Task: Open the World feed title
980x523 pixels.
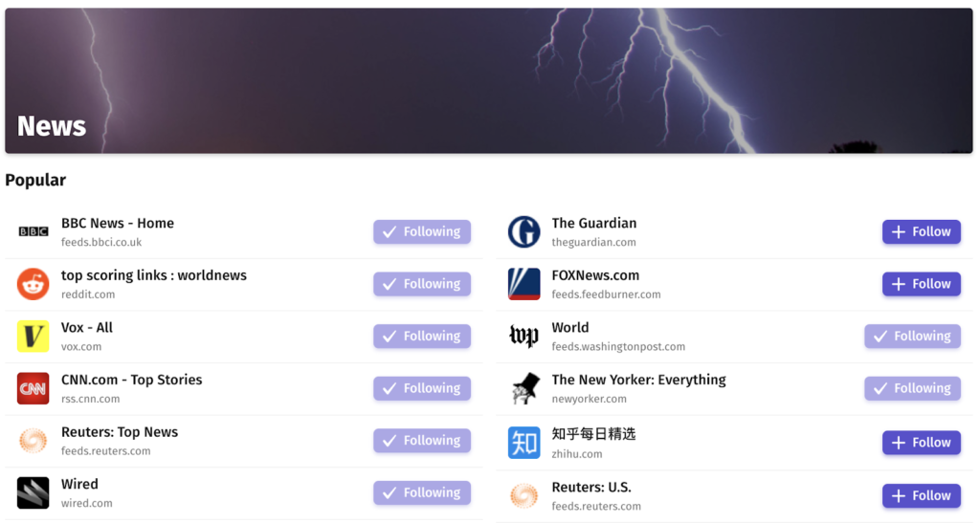Action: tap(570, 328)
